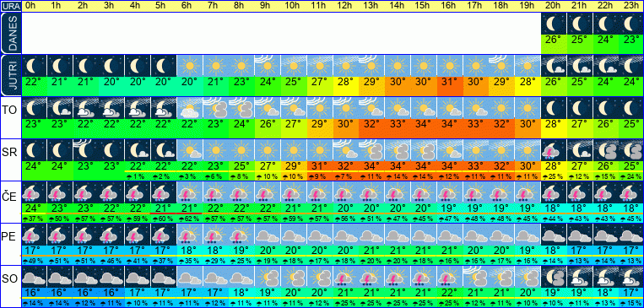Click the PE 9h overcast cloud icon
The width and height of the screenshot is (644, 308).
268,235
